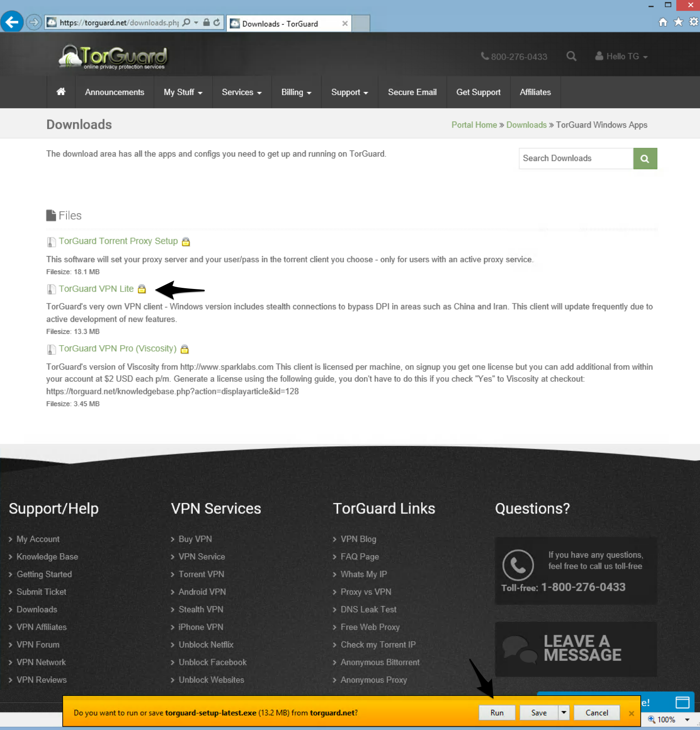Image resolution: width=700 pixels, height=730 pixels.
Task: Click the browser Forward arrow button
Action: pos(34,22)
